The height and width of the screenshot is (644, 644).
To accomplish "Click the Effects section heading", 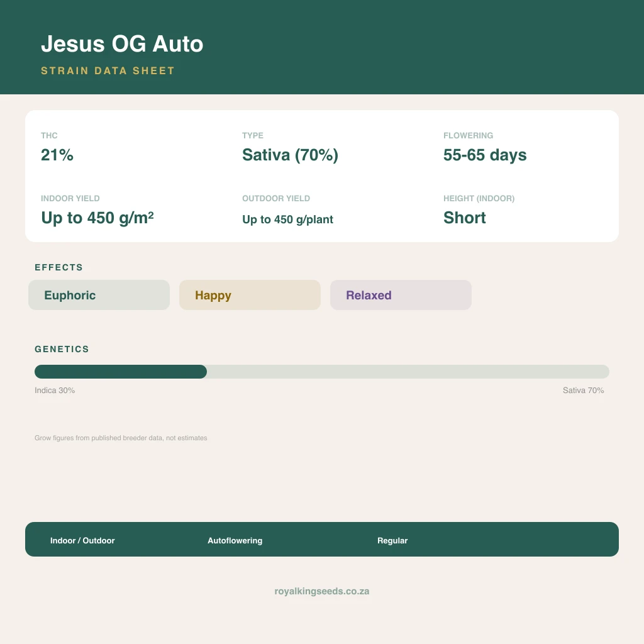I will pos(58,267).
